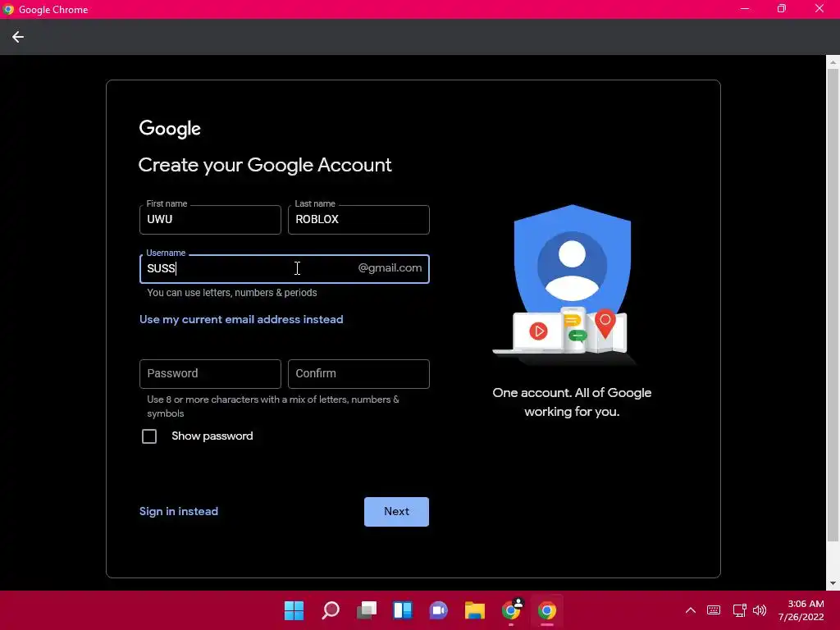This screenshot has width=840, height=630.
Task: Minimize the Google Chrome window
Action: [745, 9]
